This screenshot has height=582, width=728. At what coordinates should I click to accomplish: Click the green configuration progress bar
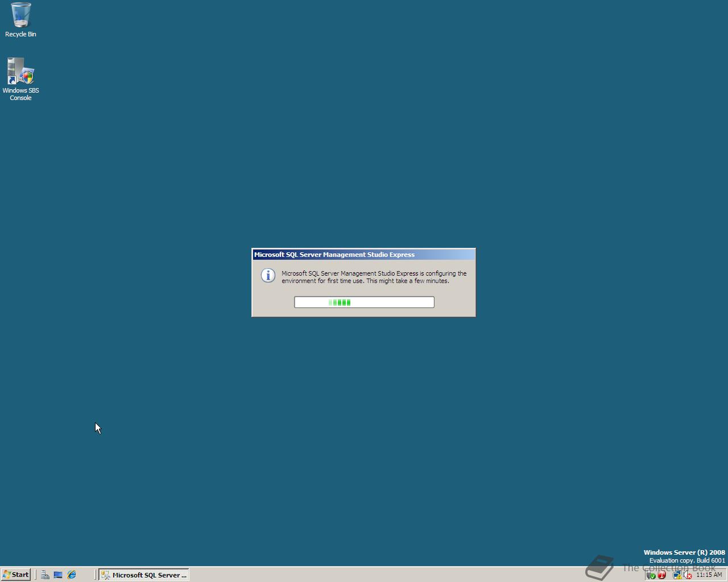point(364,302)
